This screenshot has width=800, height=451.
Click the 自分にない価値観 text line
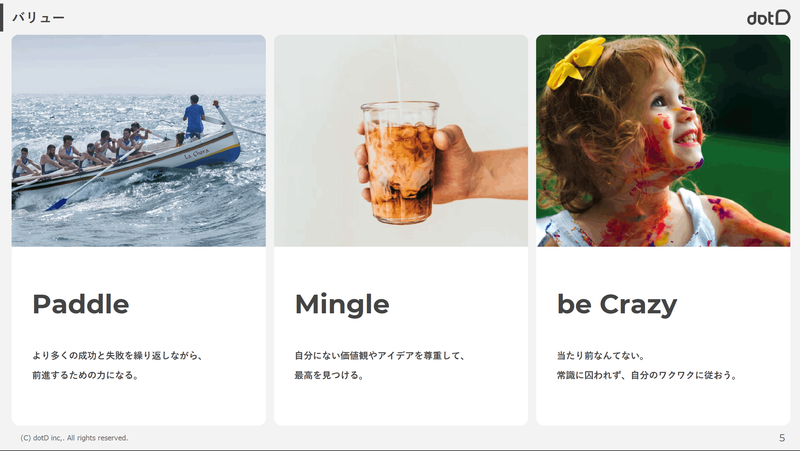pyautogui.click(x=380, y=356)
